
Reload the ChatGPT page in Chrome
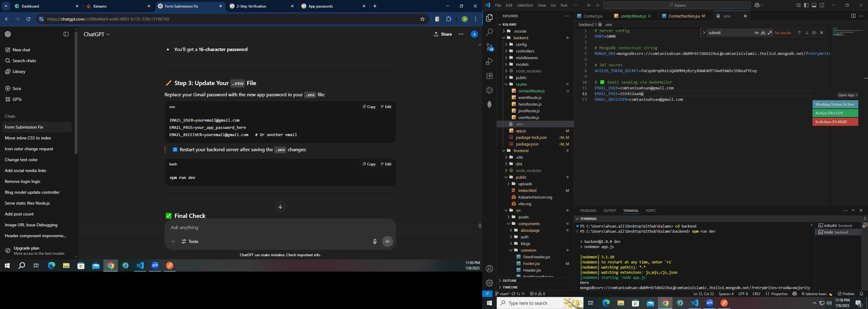tap(29, 19)
